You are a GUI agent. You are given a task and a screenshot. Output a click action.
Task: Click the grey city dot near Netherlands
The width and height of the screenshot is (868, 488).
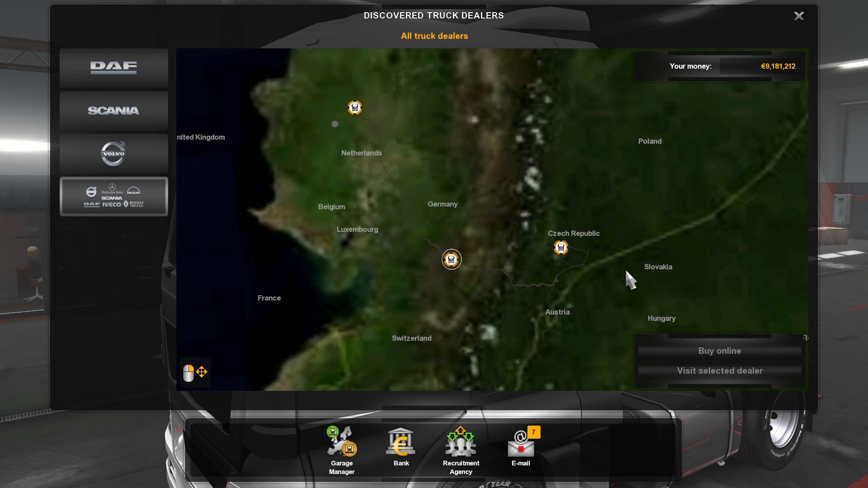(x=335, y=124)
